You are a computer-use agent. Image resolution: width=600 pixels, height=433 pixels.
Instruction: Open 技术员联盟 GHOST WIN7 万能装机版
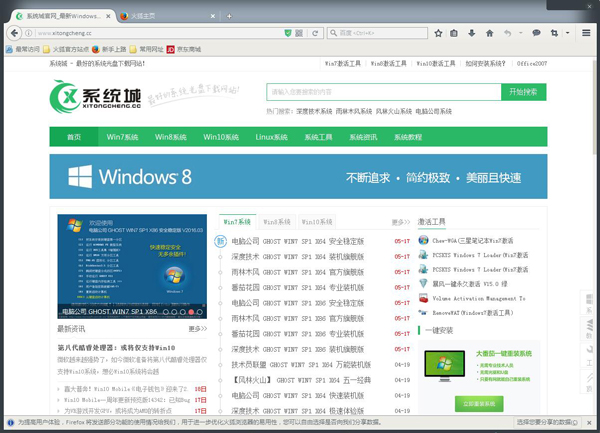click(x=301, y=365)
